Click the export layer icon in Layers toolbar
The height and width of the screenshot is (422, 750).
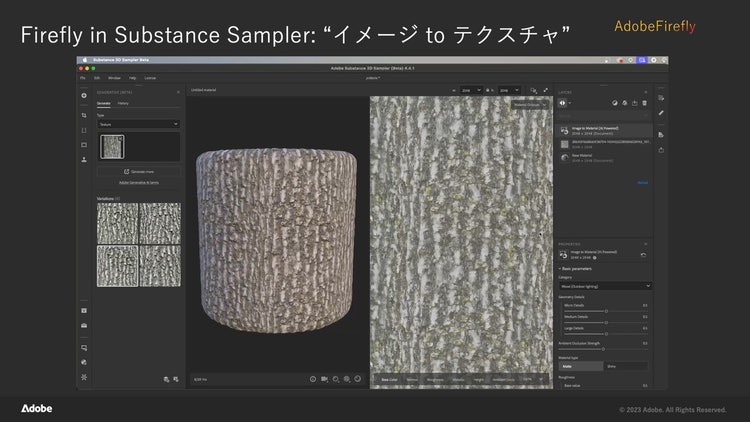pos(635,103)
